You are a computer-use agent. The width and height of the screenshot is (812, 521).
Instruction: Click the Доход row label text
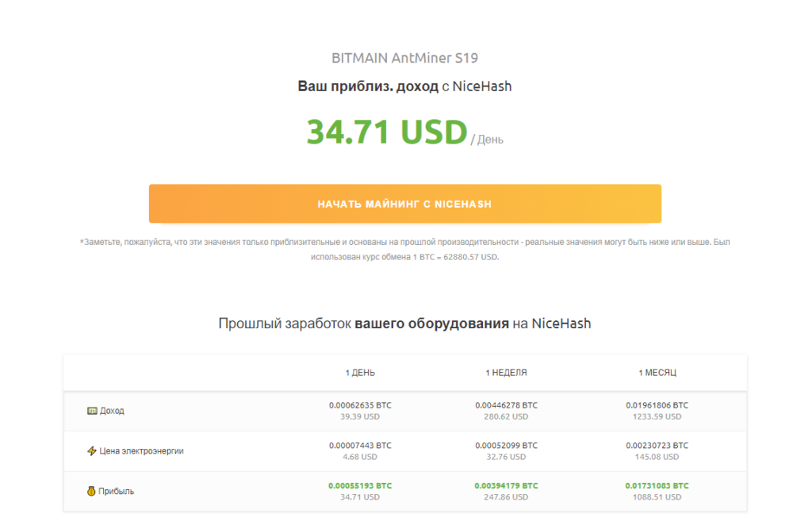[112, 411]
